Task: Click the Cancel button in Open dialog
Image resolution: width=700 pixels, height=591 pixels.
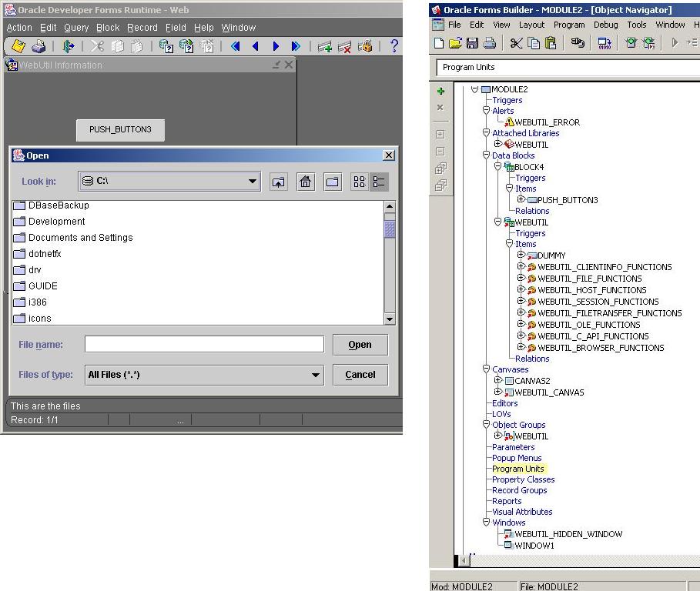Action: coord(360,375)
